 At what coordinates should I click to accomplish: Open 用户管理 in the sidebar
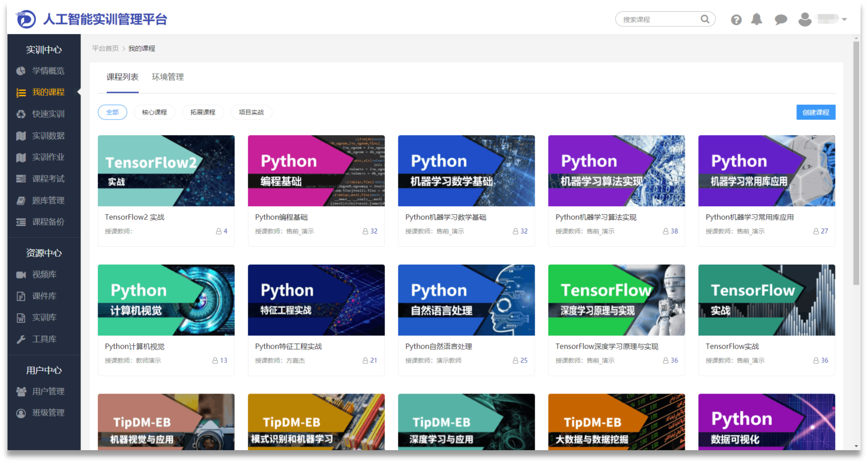pos(48,391)
